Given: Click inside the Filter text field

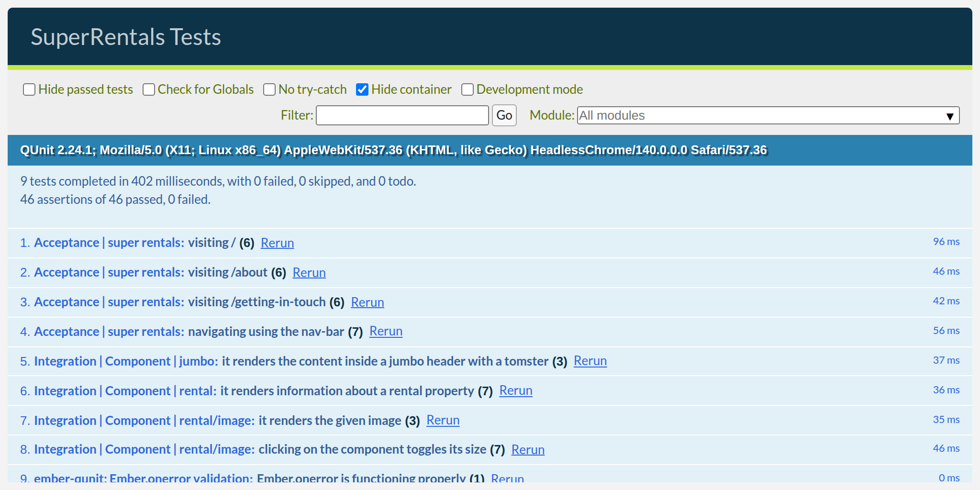Looking at the screenshot, I should 402,115.
